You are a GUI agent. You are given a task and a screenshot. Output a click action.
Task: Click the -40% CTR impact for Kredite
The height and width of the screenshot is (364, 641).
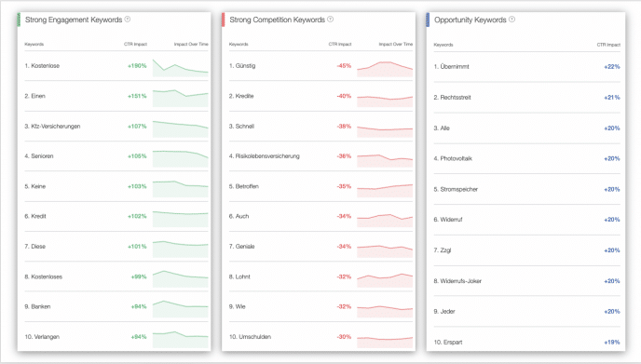click(x=344, y=96)
